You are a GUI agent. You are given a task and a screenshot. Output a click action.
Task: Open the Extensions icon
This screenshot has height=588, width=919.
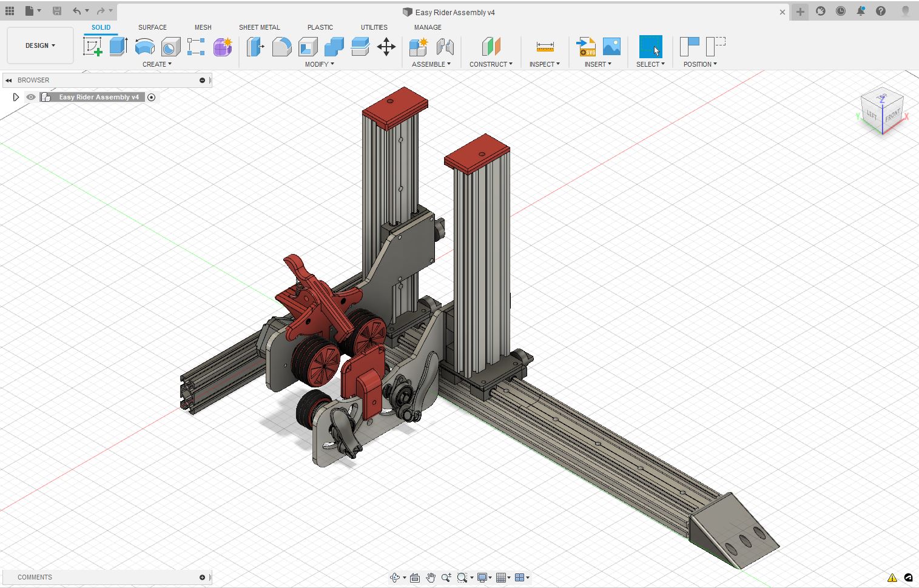click(x=821, y=11)
